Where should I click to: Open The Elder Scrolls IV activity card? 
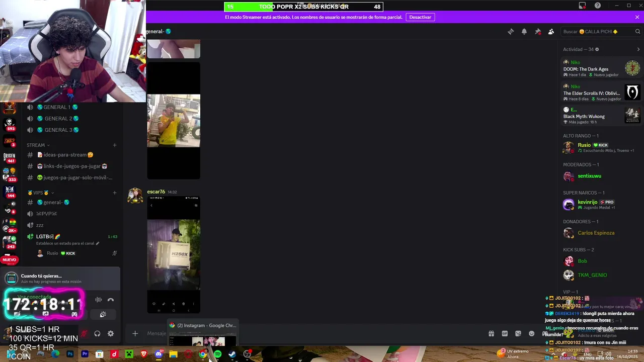coord(601,93)
